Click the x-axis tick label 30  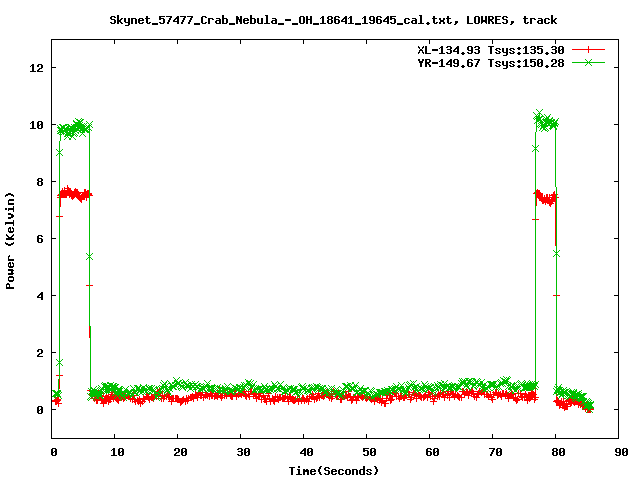243,452
